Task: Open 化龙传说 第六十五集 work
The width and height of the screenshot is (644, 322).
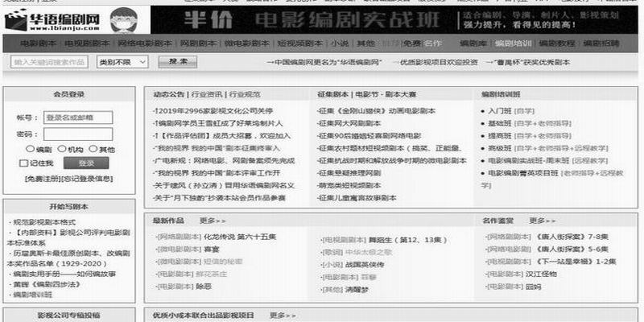Action: click(240, 237)
